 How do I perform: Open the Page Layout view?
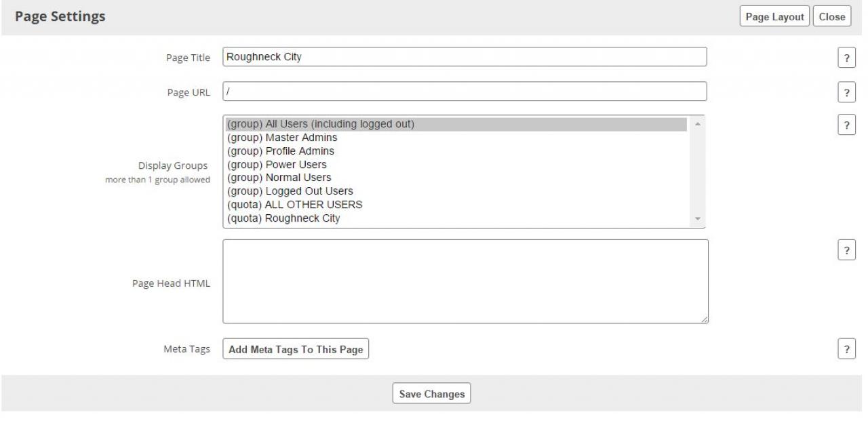tap(774, 17)
